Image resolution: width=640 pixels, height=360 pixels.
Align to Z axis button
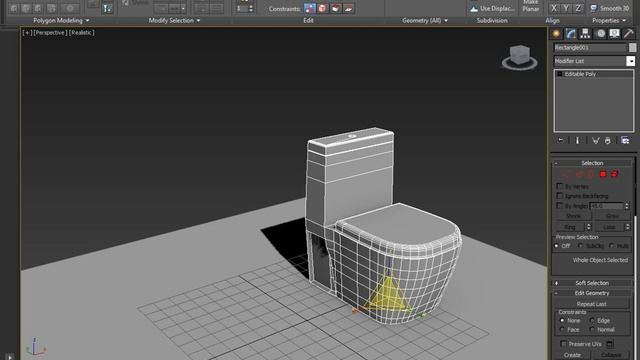tap(578, 8)
